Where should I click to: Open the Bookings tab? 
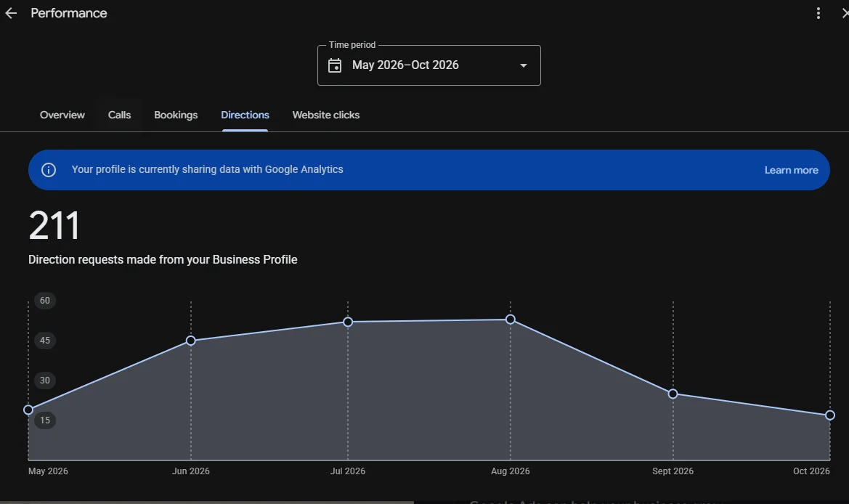point(176,115)
